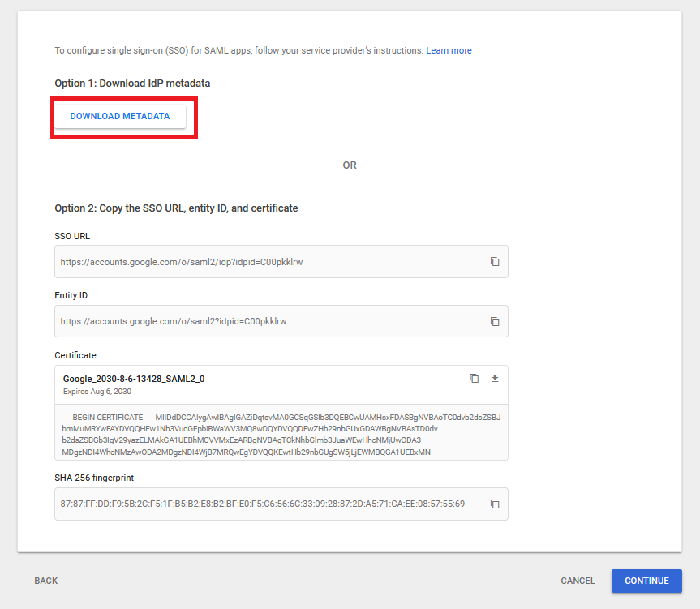700x609 pixels.
Task: Click inside the SSO URL field
Action: 268,262
